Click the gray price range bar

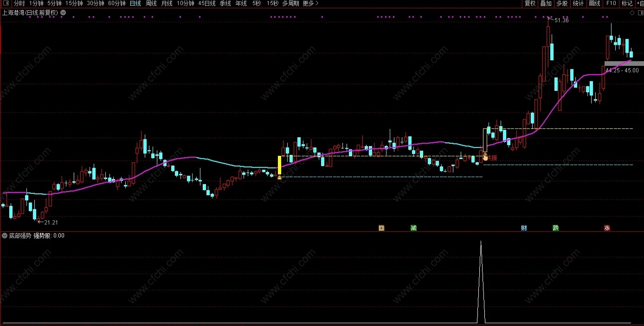point(624,64)
